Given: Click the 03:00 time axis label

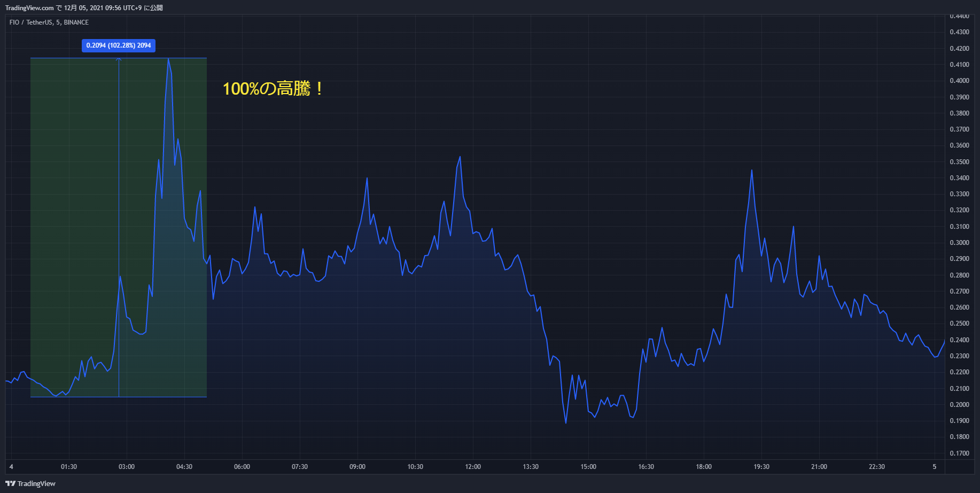Looking at the screenshot, I should tap(127, 467).
